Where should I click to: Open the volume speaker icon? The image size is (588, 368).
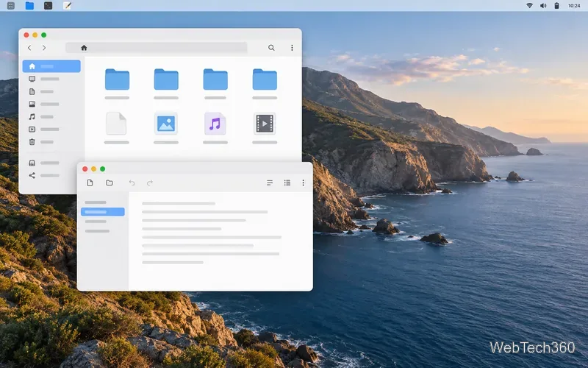[543, 6]
